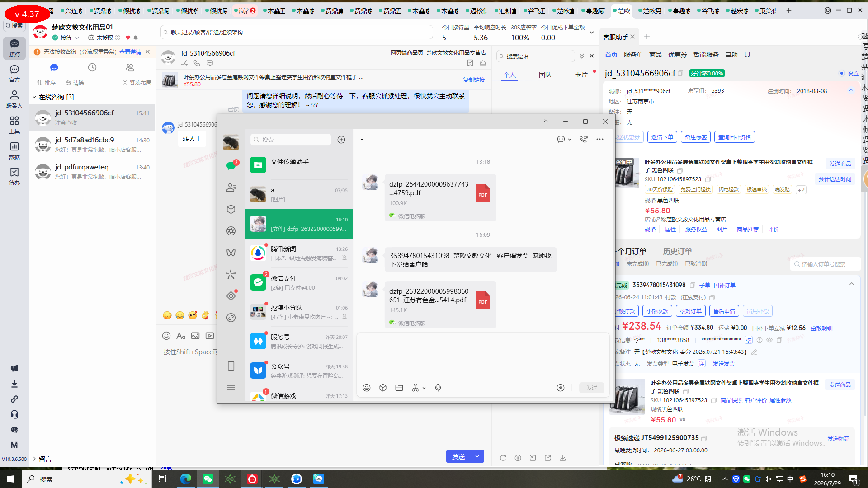Open the 智能服务 tab

pyautogui.click(x=706, y=55)
